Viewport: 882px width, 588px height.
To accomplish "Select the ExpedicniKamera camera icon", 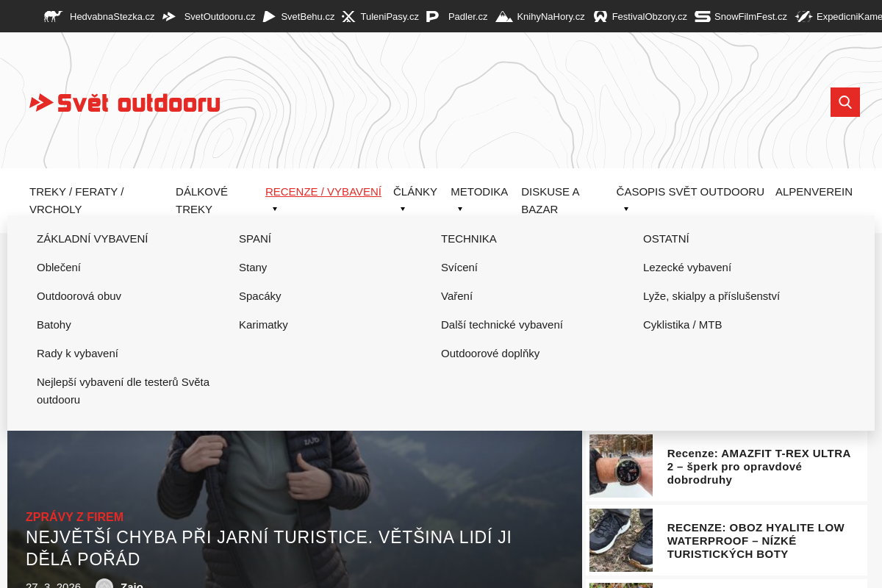I will (803, 15).
